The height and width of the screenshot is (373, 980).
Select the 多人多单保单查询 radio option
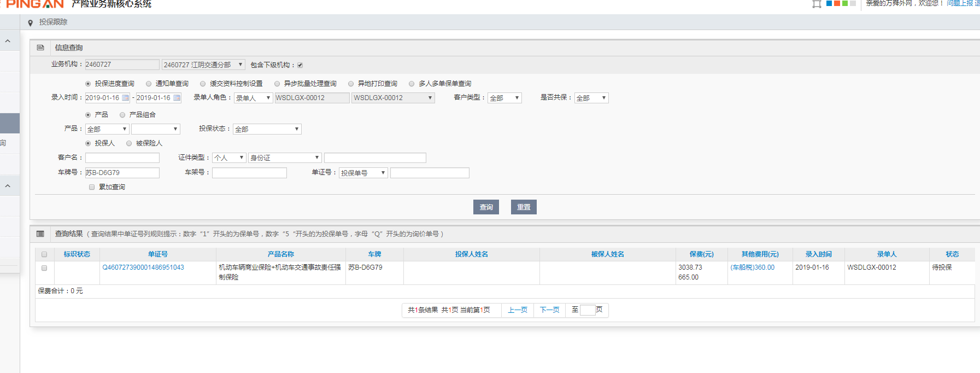(x=412, y=84)
